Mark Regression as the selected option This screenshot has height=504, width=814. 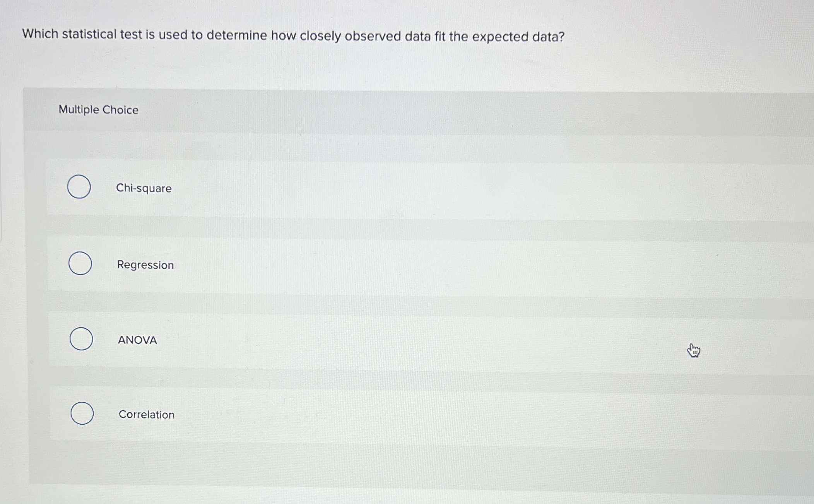(x=80, y=263)
